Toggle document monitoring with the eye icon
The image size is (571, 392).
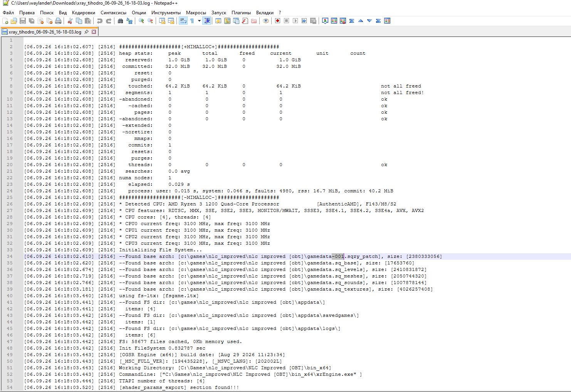(266, 21)
